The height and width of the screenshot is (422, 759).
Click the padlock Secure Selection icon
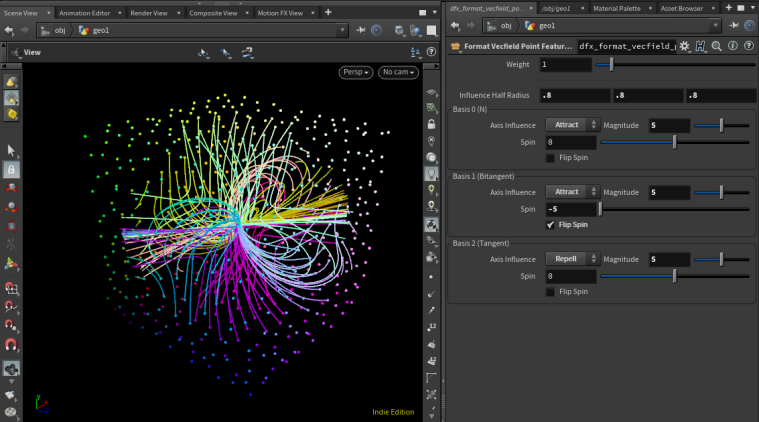pos(11,170)
